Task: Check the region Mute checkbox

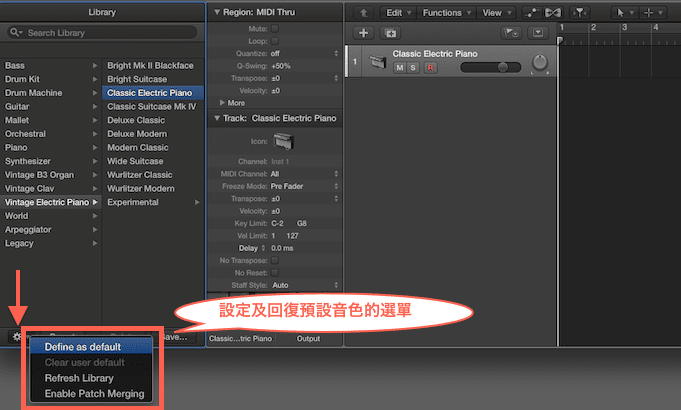Action: point(274,29)
